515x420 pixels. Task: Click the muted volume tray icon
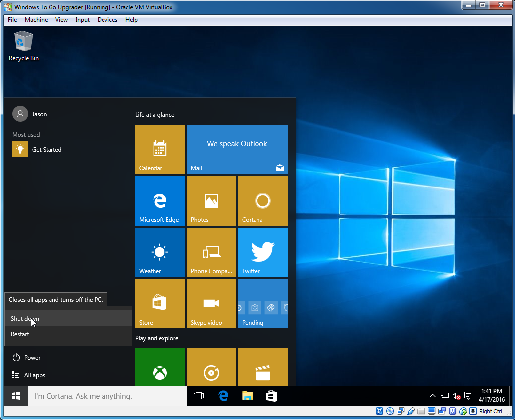coord(456,396)
